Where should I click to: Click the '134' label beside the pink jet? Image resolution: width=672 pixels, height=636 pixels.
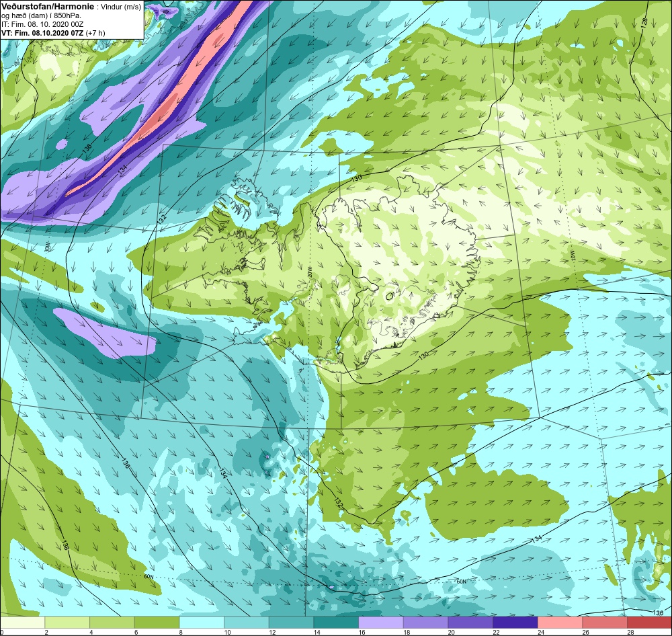pyautogui.click(x=124, y=170)
